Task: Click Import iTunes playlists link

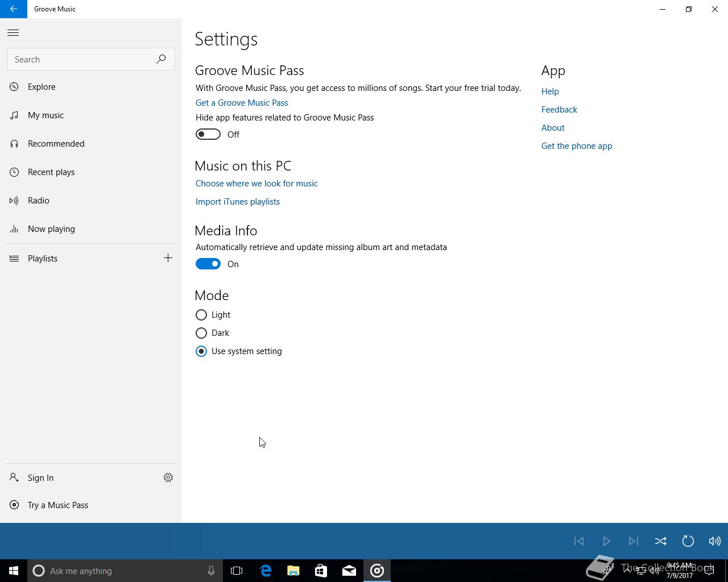Action: 238,202
